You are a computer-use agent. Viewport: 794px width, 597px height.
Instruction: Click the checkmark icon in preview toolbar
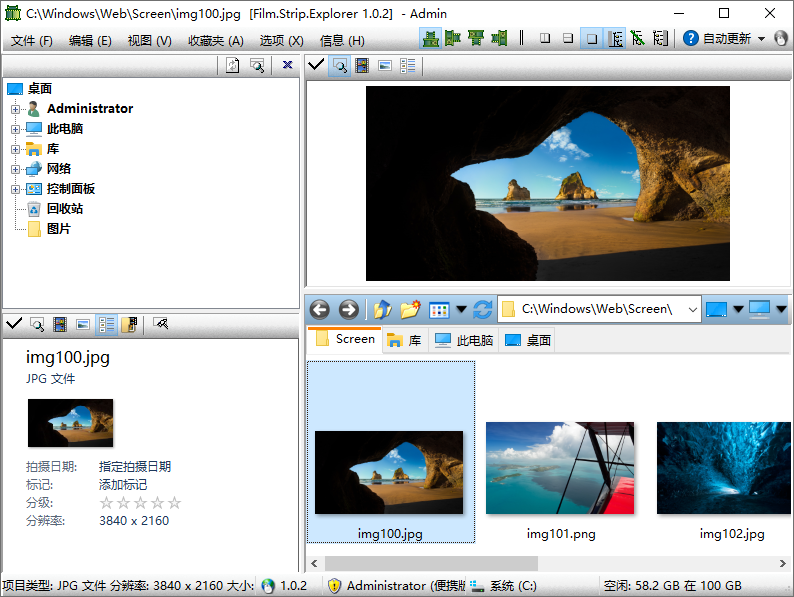click(316, 65)
